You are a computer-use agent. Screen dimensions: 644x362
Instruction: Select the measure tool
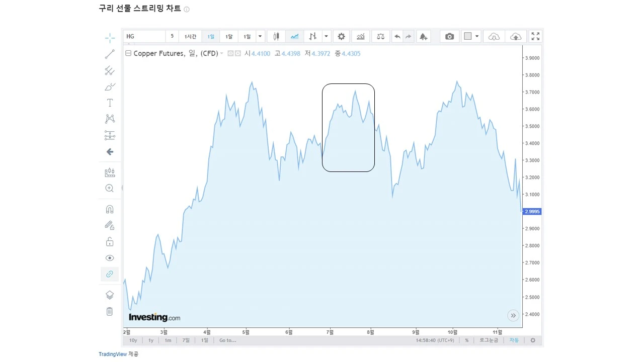110,172
